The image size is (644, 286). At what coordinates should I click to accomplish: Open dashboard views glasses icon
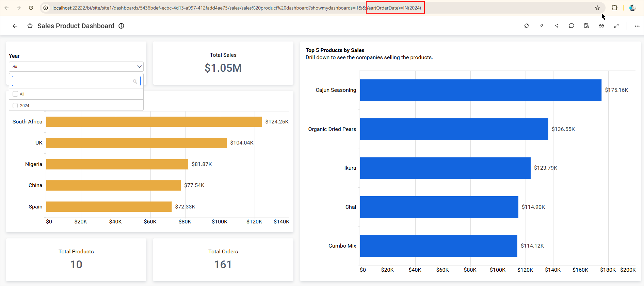(601, 26)
